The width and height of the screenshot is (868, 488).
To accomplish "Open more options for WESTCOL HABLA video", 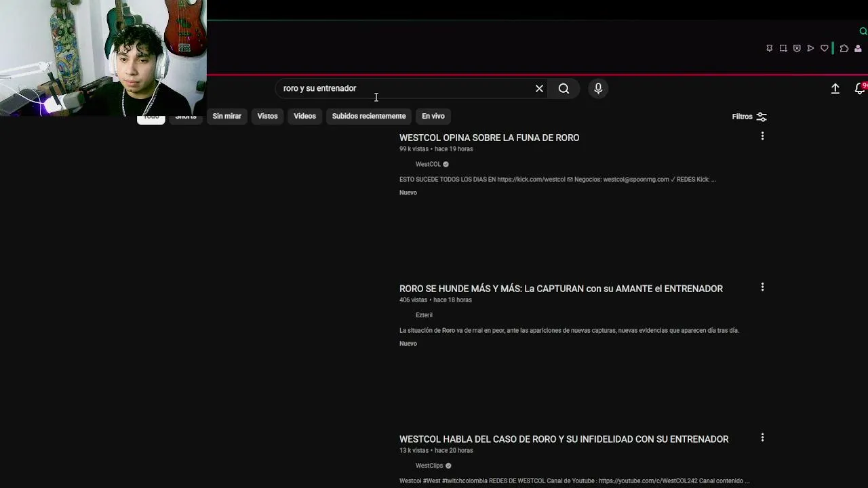I will tap(762, 438).
